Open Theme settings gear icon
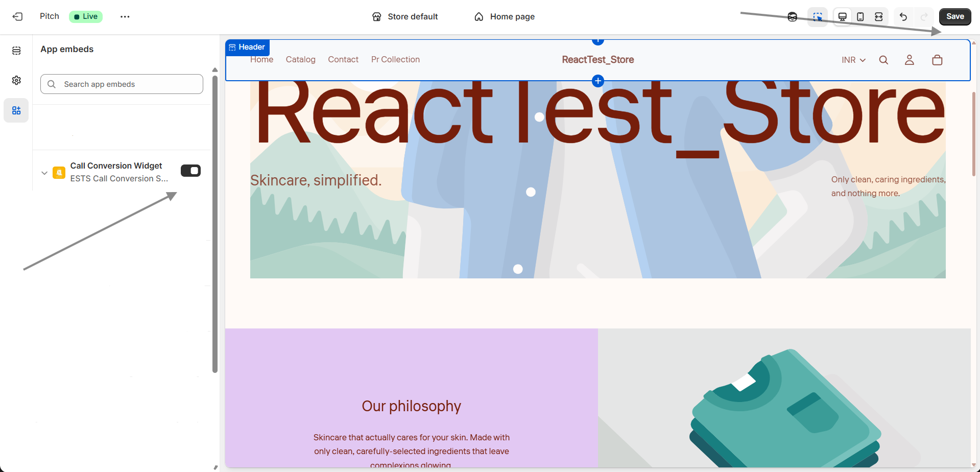980x472 pixels. click(16, 80)
